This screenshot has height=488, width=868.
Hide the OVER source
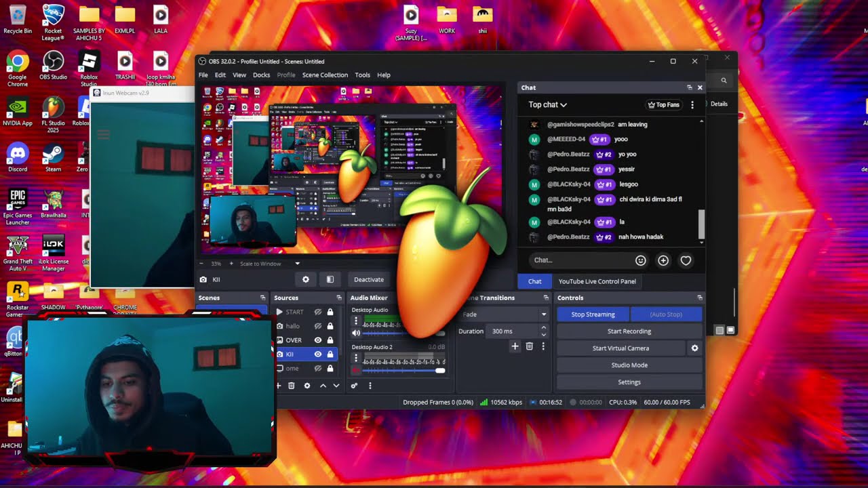(317, 340)
